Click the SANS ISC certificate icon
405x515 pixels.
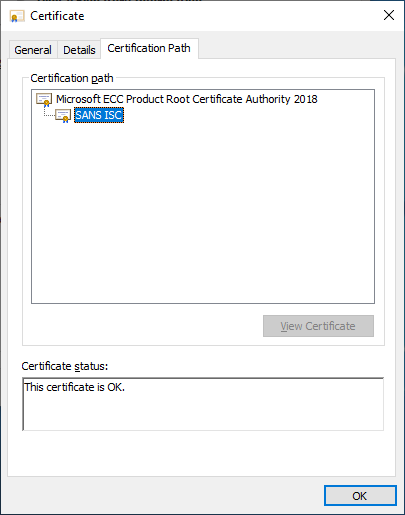[63, 116]
